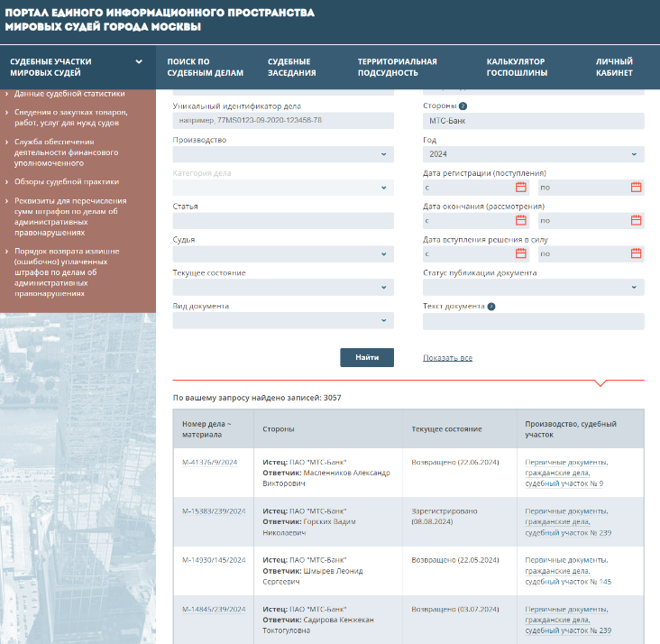Open calendar for Дата вступления решения end date
Screen dimensions: 660x644
tap(636, 254)
